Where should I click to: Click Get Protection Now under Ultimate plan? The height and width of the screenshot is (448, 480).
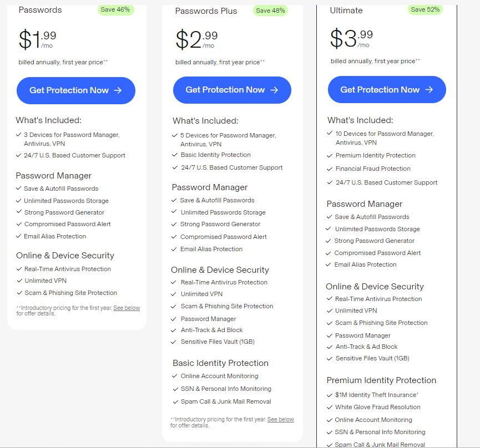[387, 90]
